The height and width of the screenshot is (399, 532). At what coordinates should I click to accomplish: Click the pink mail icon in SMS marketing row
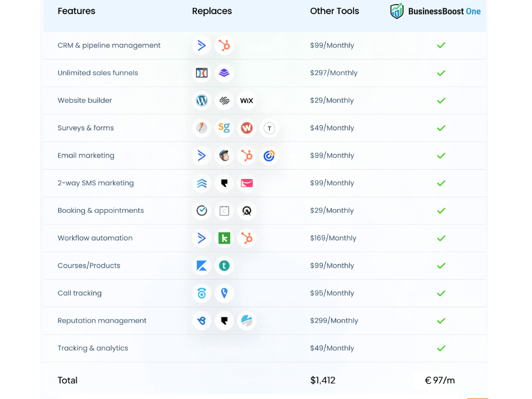246,183
